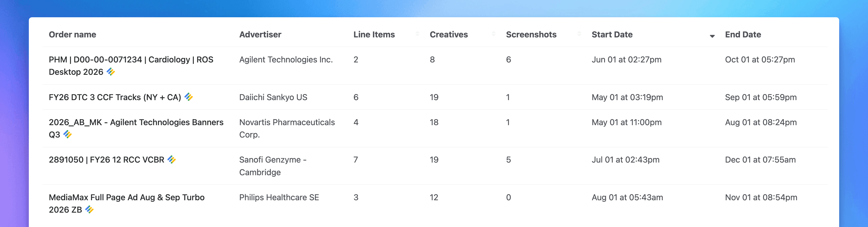Click the Order name column header
Viewport: 868px width, 227px height.
[72, 34]
